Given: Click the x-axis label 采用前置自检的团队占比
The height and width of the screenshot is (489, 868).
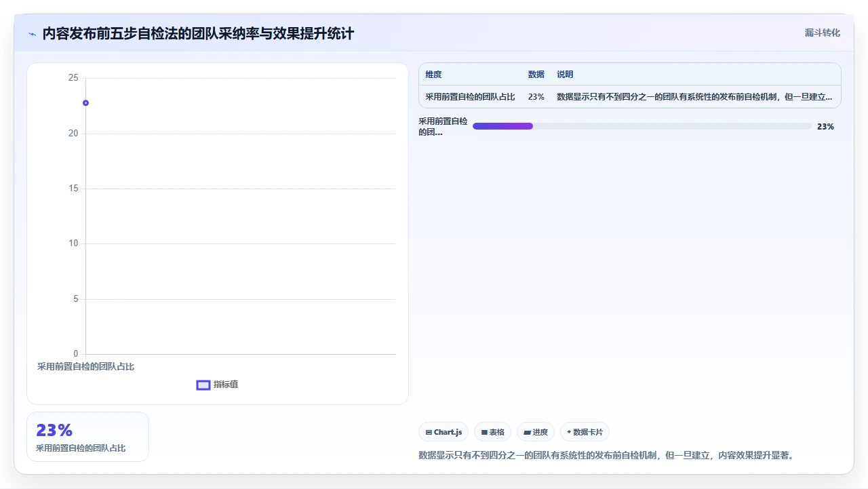Looking at the screenshot, I should coord(85,367).
